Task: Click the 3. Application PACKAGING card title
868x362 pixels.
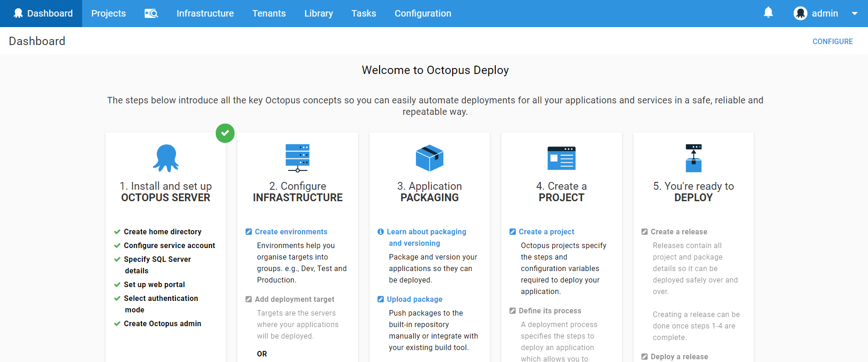Action: tap(430, 192)
